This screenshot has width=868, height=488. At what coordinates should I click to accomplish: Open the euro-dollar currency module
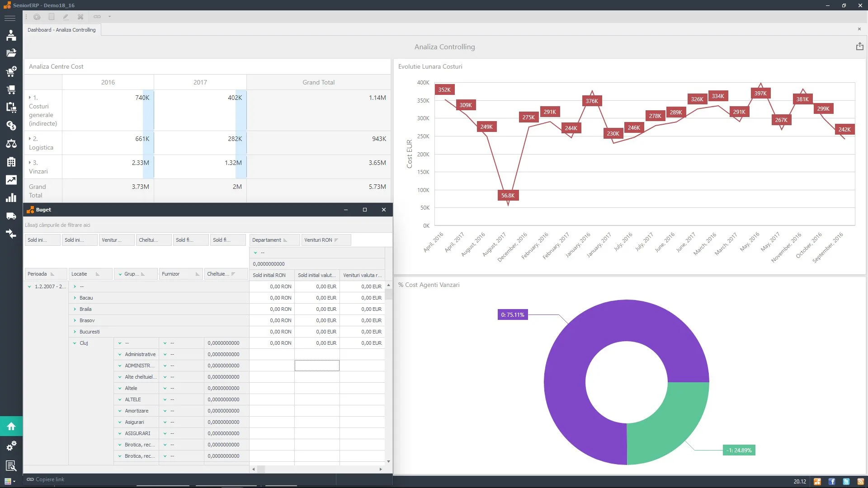coord(11,125)
